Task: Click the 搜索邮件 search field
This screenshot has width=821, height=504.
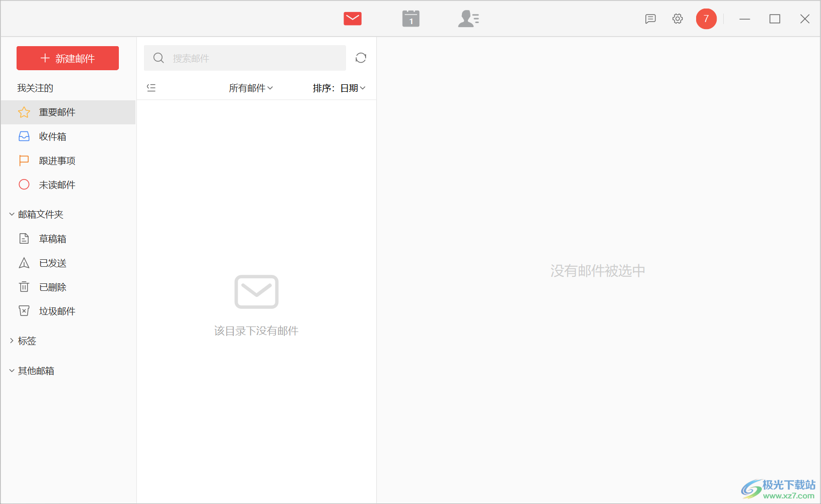Action: [x=245, y=58]
